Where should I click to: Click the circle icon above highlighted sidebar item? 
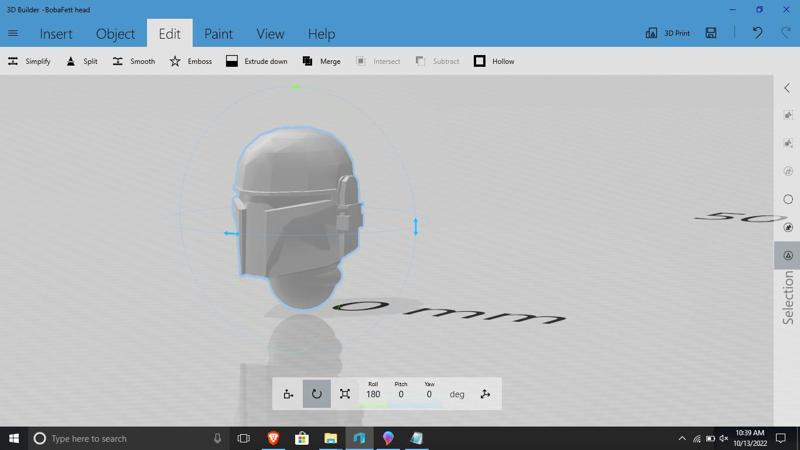point(788,228)
